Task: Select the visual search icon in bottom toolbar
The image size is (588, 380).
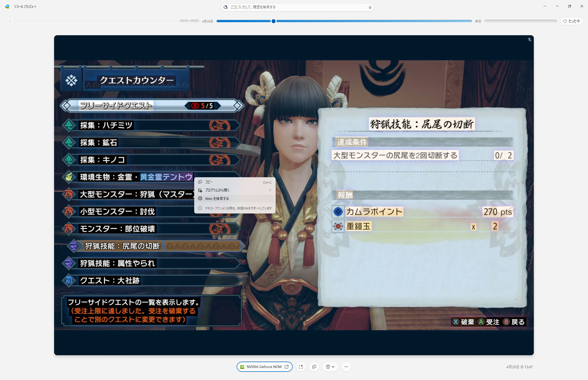Action: coord(301,367)
